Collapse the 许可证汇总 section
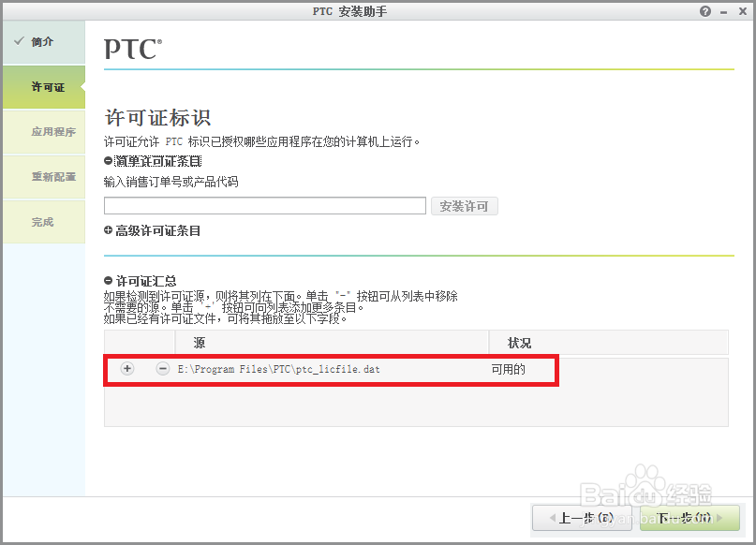This screenshot has width=756, height=545. click(108, 280)
